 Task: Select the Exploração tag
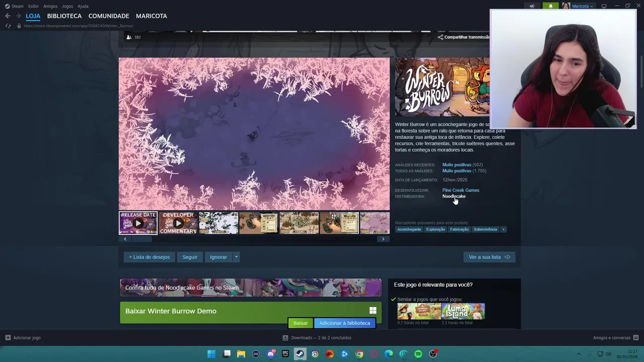[x=436, y=229]
